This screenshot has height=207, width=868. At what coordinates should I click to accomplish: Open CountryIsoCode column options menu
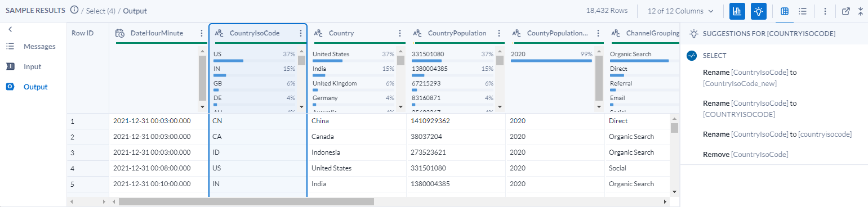click(301, 33)
